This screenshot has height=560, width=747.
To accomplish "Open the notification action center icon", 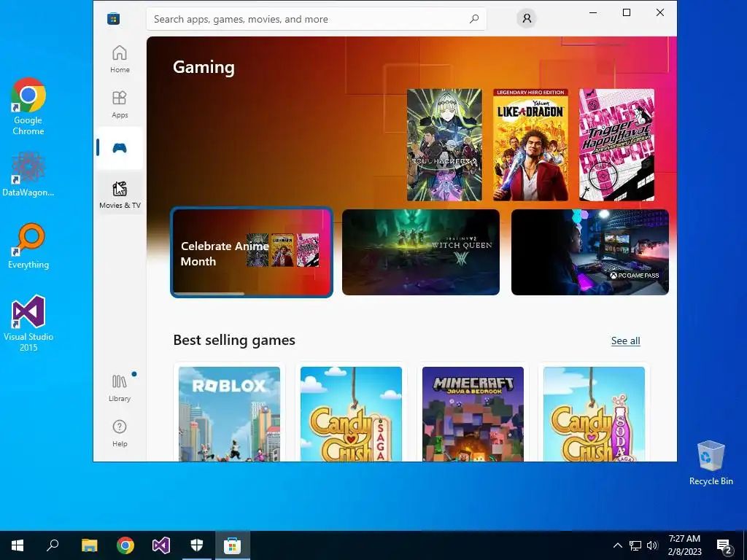I will (x=724, y=545).
